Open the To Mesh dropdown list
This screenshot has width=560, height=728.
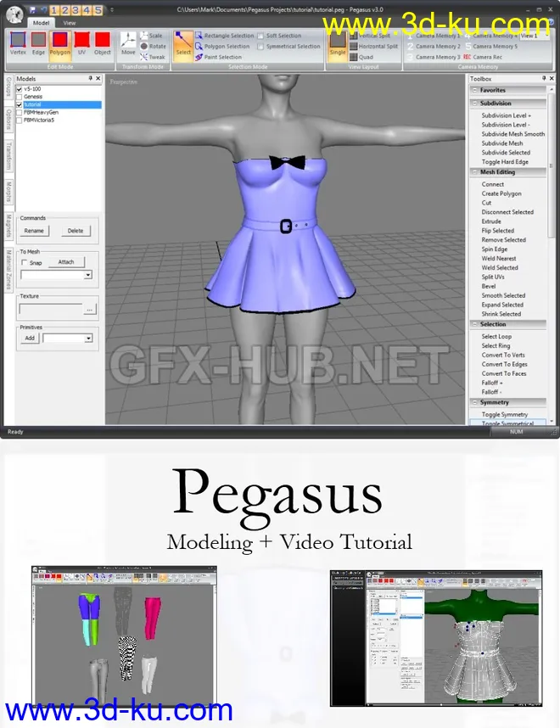(x=87, y=275)
